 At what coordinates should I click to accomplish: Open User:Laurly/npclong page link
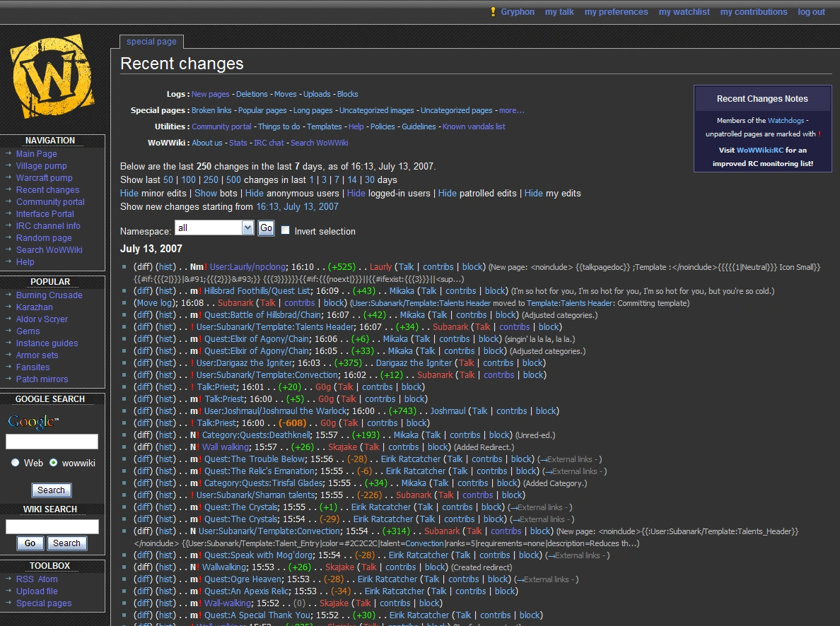point(248,266)
